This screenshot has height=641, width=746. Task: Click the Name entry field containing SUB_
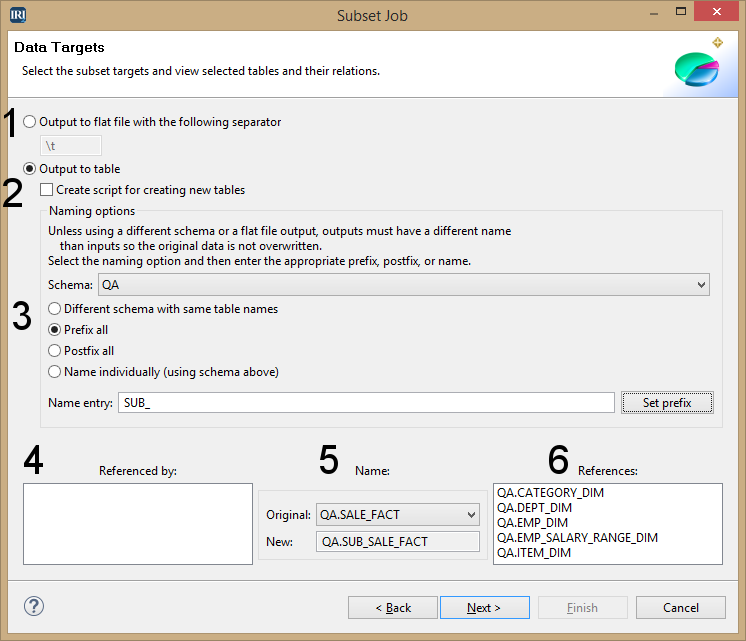[x=366, y=403]
